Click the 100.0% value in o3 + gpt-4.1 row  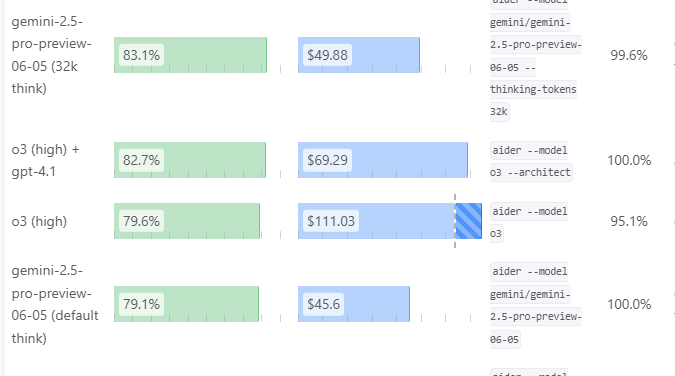click(629, 160)
